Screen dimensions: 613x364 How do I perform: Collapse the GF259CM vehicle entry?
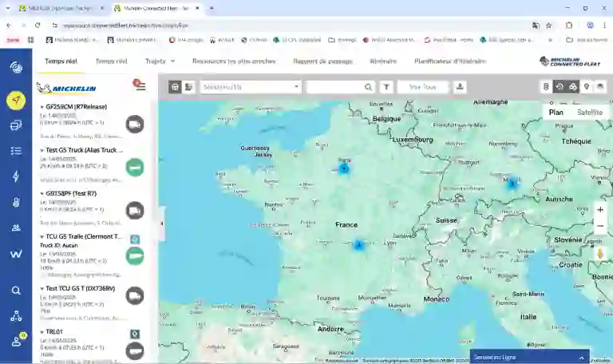42,107
